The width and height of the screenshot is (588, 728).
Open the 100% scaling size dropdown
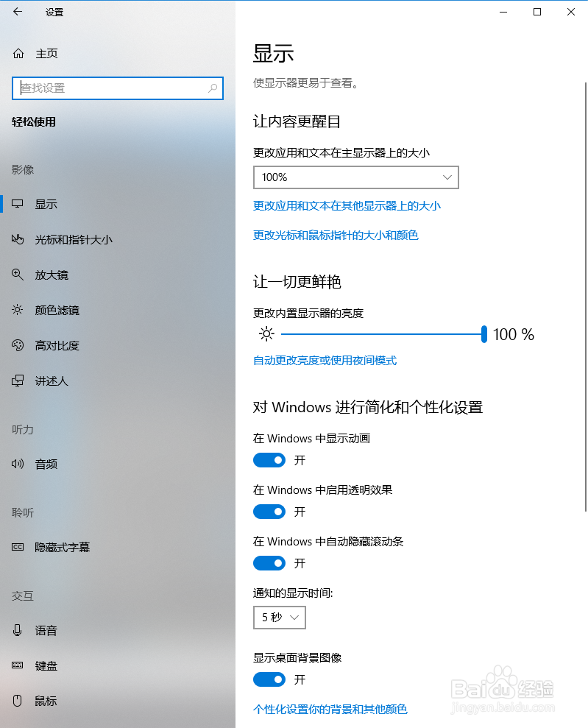click(x=356, y=177)
